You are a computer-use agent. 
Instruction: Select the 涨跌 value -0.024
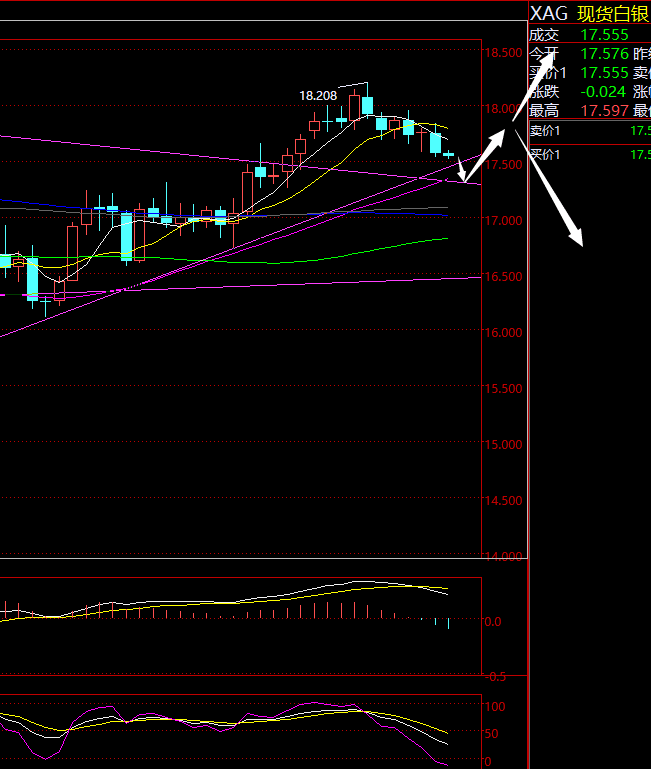(603, 92)
